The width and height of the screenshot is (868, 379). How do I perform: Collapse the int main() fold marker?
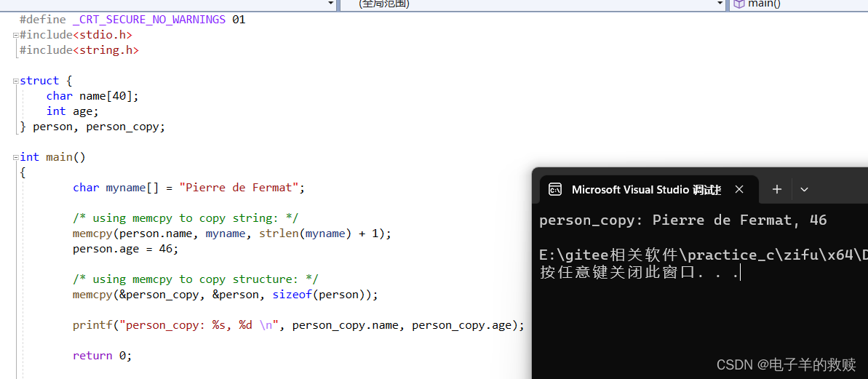tap(16, 157)
